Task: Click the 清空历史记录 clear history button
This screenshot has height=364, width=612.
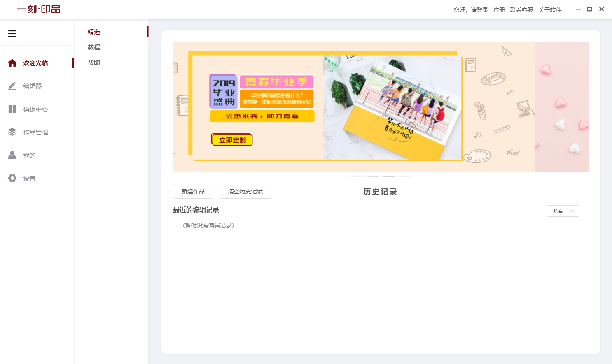Action: click(245, 191)
